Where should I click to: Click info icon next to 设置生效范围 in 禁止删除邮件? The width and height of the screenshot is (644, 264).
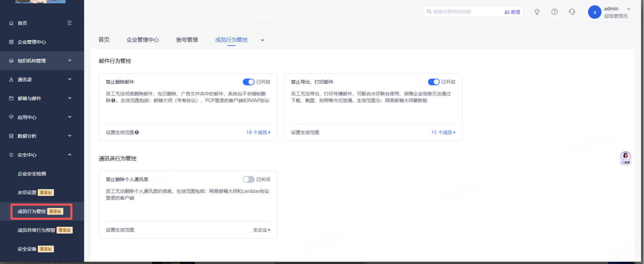137,133
